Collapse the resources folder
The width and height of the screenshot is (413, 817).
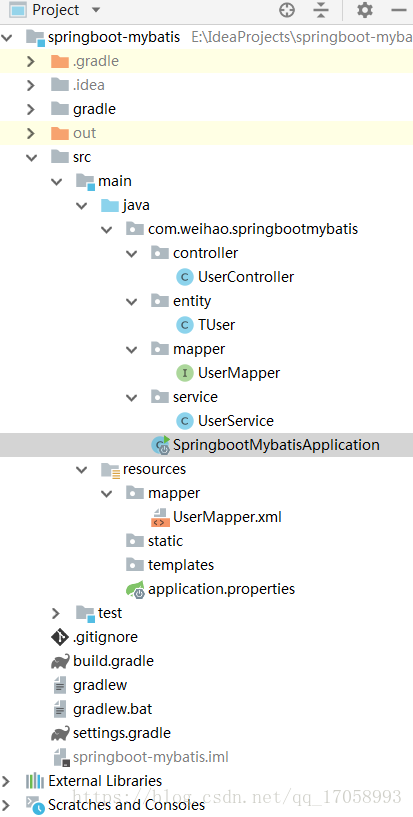coord(81,470)
